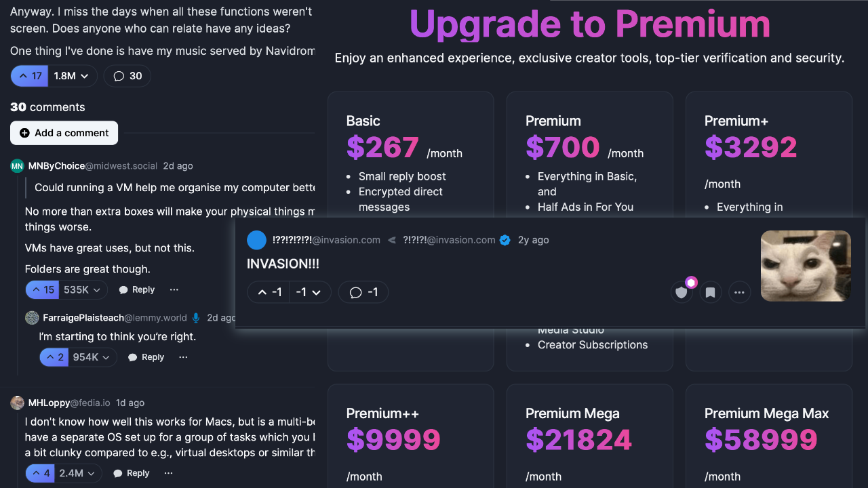Viewport: 868px width, 488px height.
Task: Open the ellipsis menu on MNByChoice's comment
Action: [x=174, y=290]
